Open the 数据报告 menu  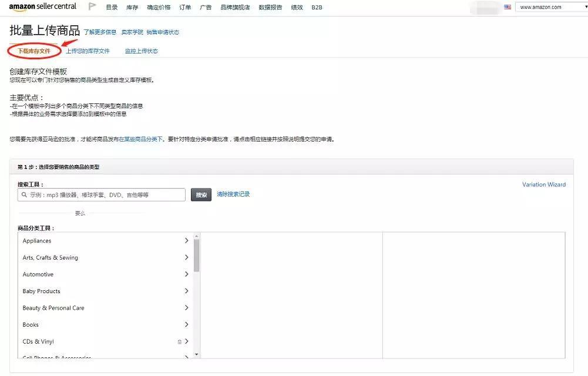(x=270, y=7)
